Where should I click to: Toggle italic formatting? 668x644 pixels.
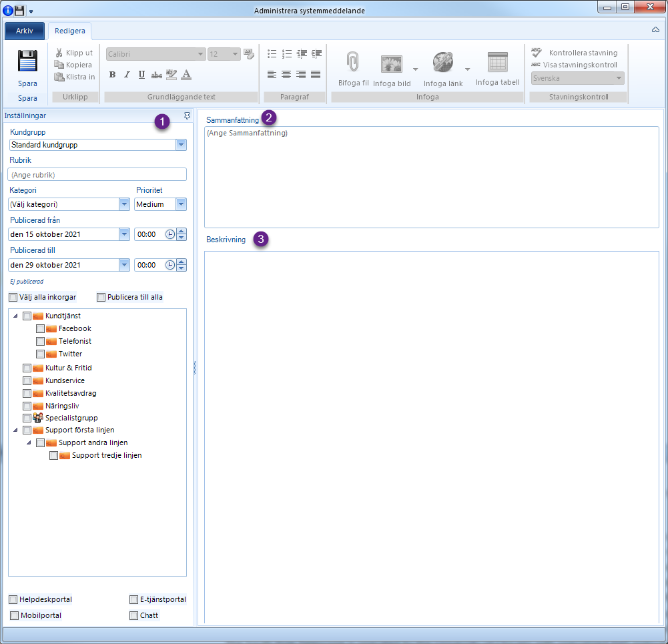coord(127,75)
